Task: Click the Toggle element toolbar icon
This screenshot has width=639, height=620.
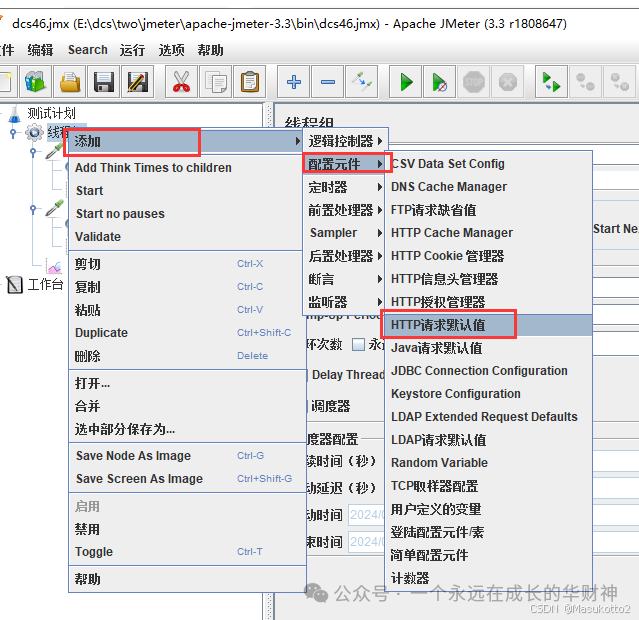Action: tap(361, 82)
